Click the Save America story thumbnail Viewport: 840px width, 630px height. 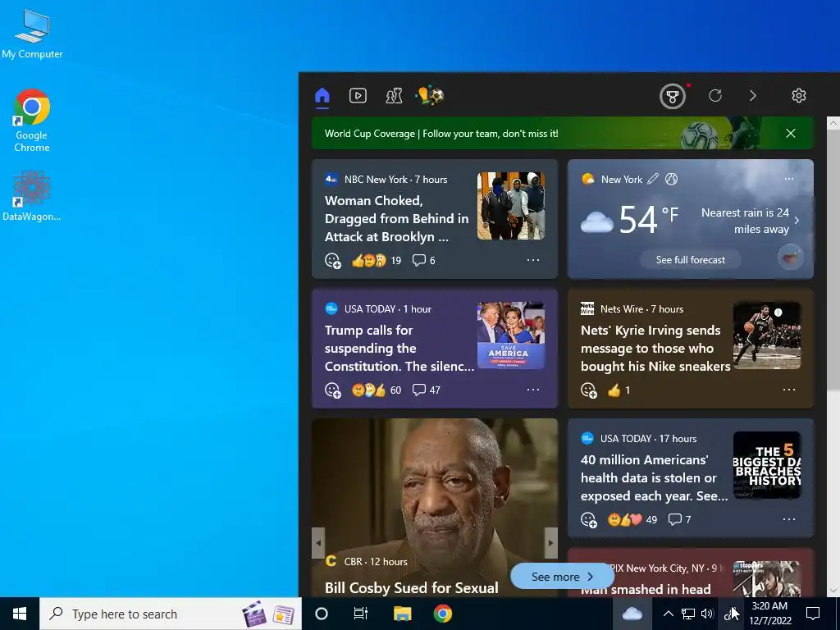coord(511,336)
